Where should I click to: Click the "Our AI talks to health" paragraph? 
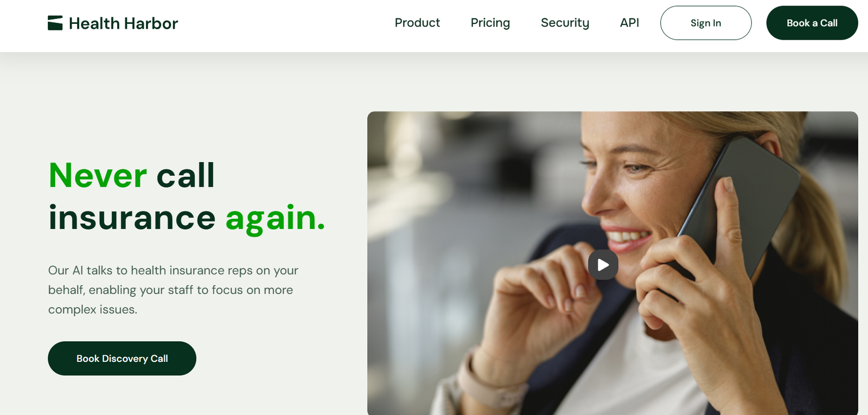pyautogui.click(x=173, y=290)
